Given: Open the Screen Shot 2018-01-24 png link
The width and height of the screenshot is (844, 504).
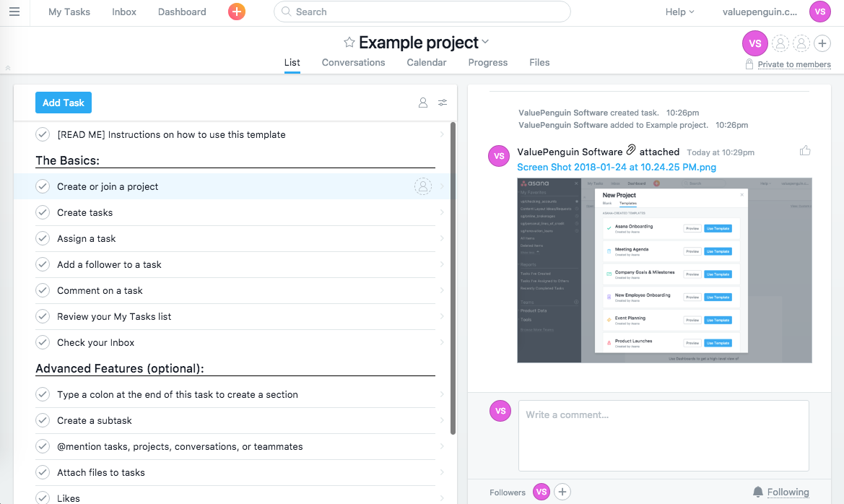Looking at the screenshot, I should click(x=617, y=167).
